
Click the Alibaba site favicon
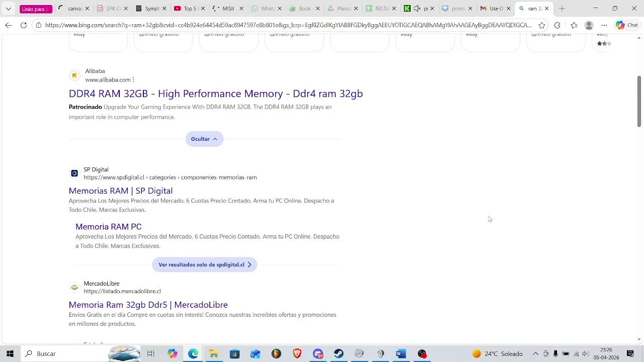pos(74,75)
